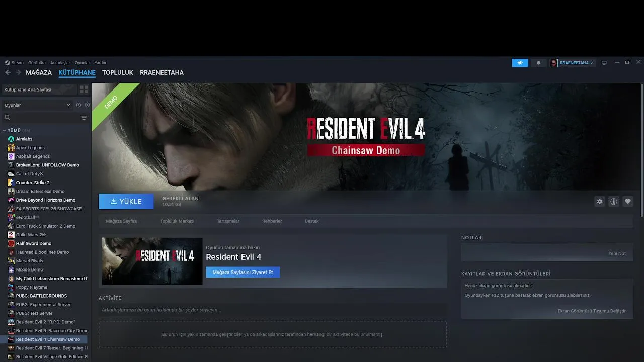Open the Oyunlar menu in the menu bar
The width and height of the screenshot is (644, 362).
pyautogui.click(x=83, y=63)
